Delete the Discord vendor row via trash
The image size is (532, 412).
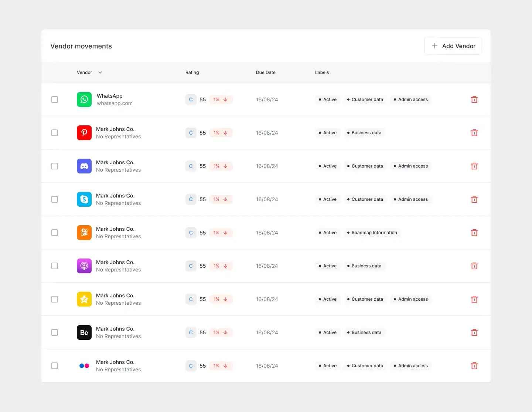[474, 166]
